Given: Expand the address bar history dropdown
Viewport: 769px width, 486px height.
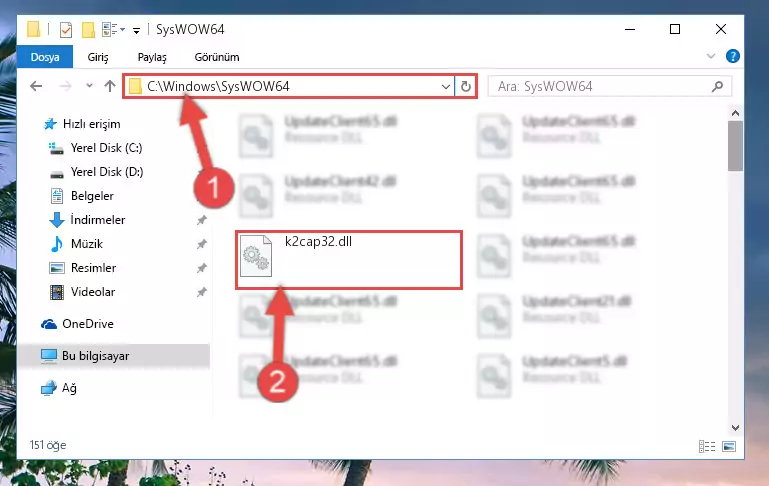Looking at the screenshot, I should (445, 87).
